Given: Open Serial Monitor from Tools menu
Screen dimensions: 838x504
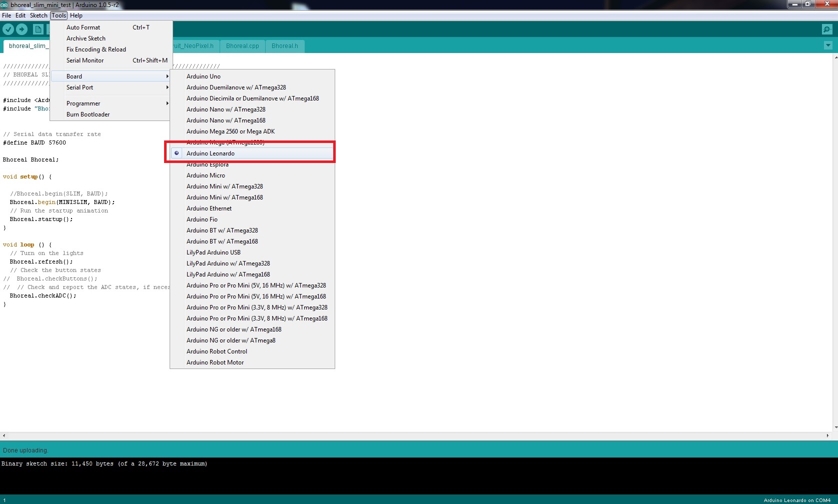Looking at the screenshot, I should [111, 60].
